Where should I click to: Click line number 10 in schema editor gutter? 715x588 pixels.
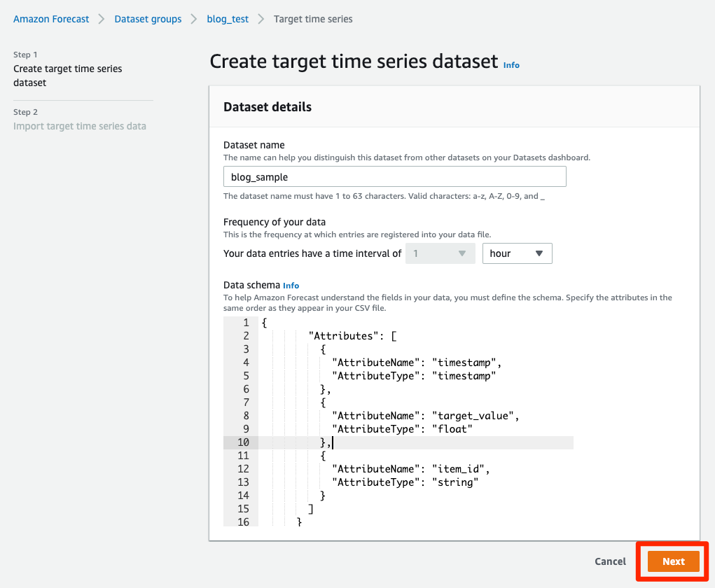click(x=242, y=442)
